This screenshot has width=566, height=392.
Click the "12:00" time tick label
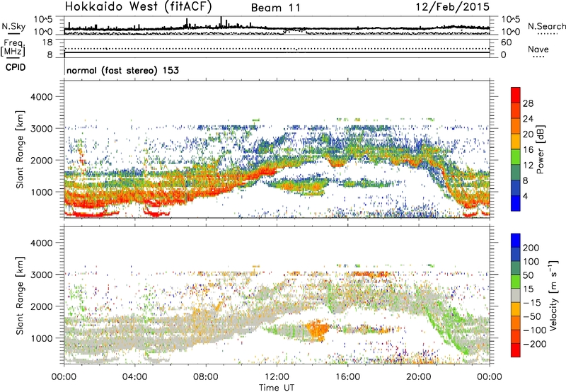(277, 377)
